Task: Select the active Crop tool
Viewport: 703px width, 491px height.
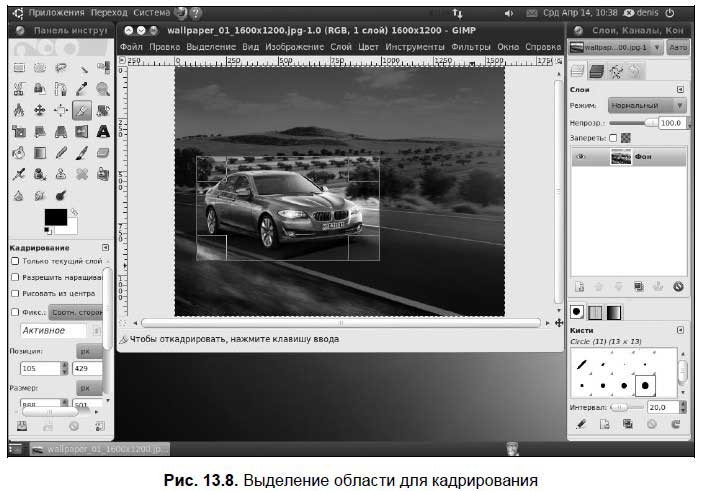Action: tap(82, 110)
